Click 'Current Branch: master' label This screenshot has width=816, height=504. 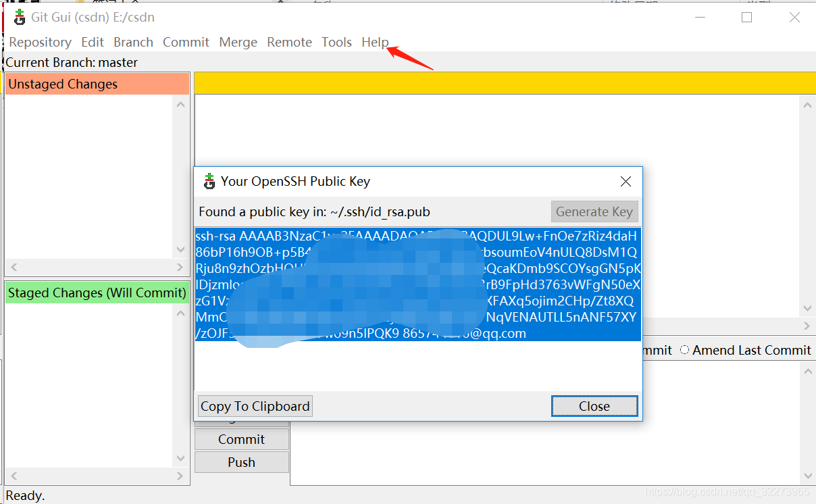coord(72,62)
